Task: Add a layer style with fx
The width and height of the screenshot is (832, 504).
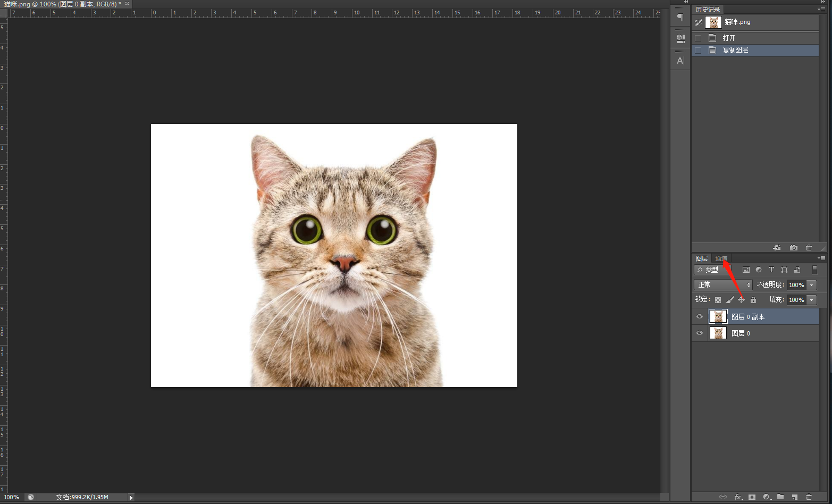Action: coord(738,497)
